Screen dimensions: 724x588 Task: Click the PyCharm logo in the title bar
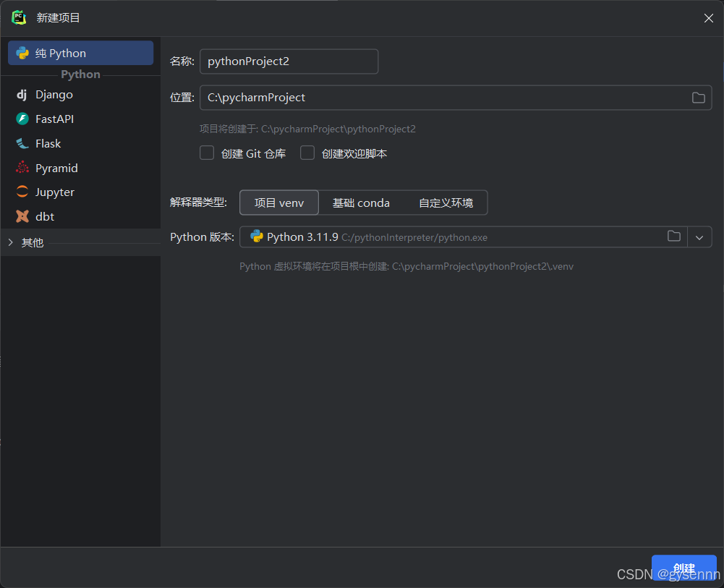[x=19, y=17]
